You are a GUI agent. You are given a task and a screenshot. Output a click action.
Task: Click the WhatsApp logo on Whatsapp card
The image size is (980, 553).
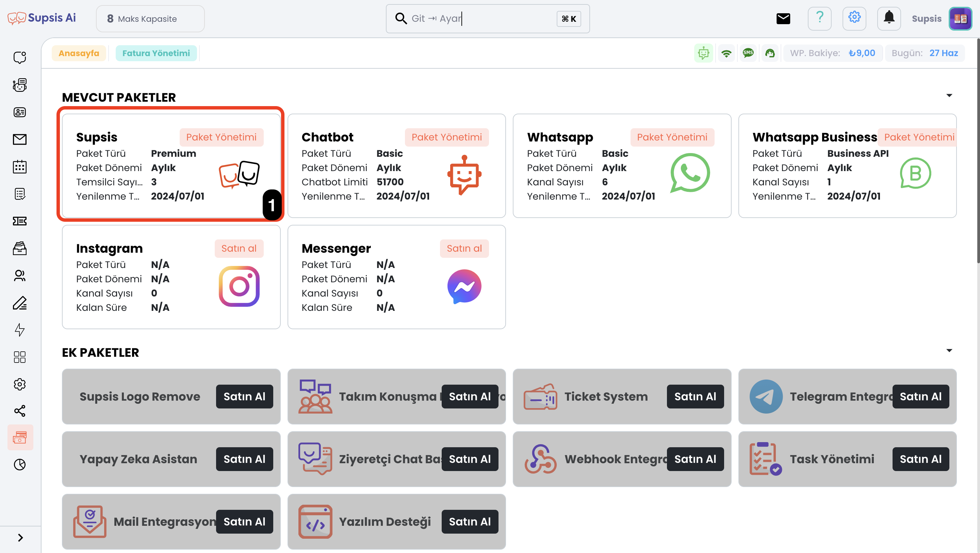(x=690, y=173)
